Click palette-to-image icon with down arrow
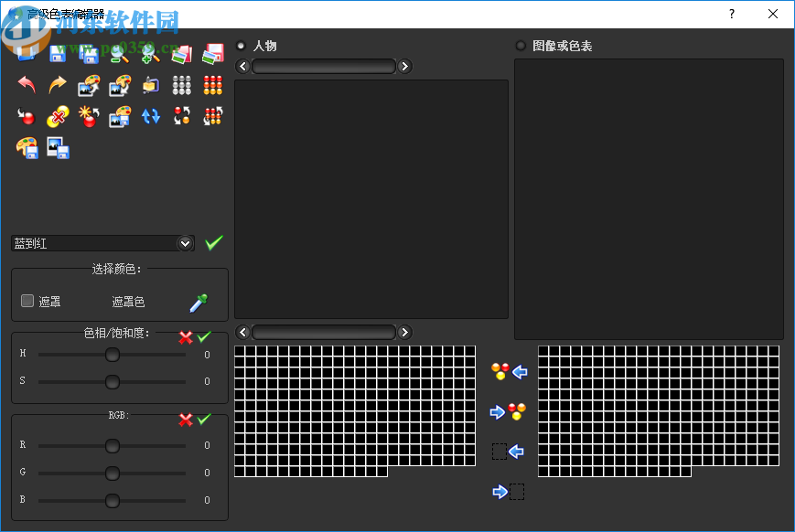Screen dimensions: 795x532 coord(120,85)
